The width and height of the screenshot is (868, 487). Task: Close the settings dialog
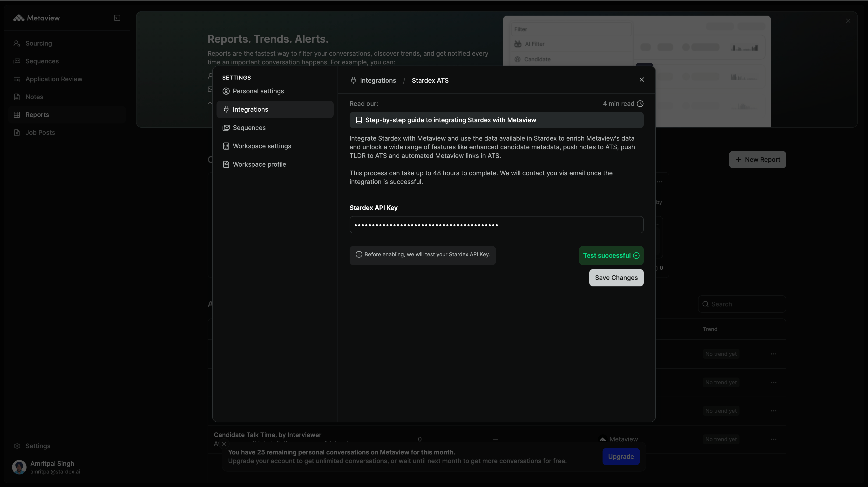coord(641,80)
